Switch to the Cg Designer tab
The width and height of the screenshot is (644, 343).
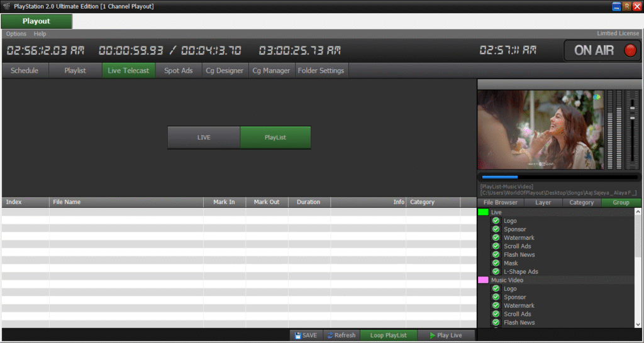click(225, 70)
